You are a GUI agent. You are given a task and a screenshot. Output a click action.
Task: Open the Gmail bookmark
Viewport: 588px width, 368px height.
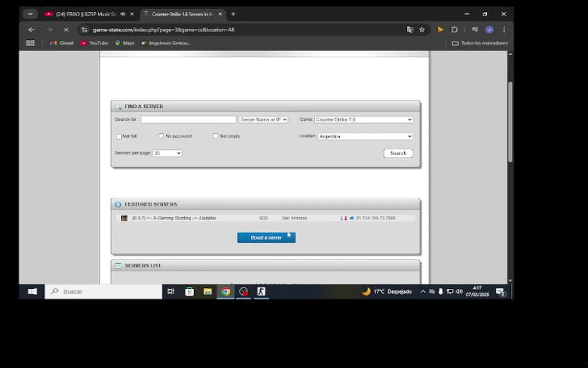tap(62, 43)
